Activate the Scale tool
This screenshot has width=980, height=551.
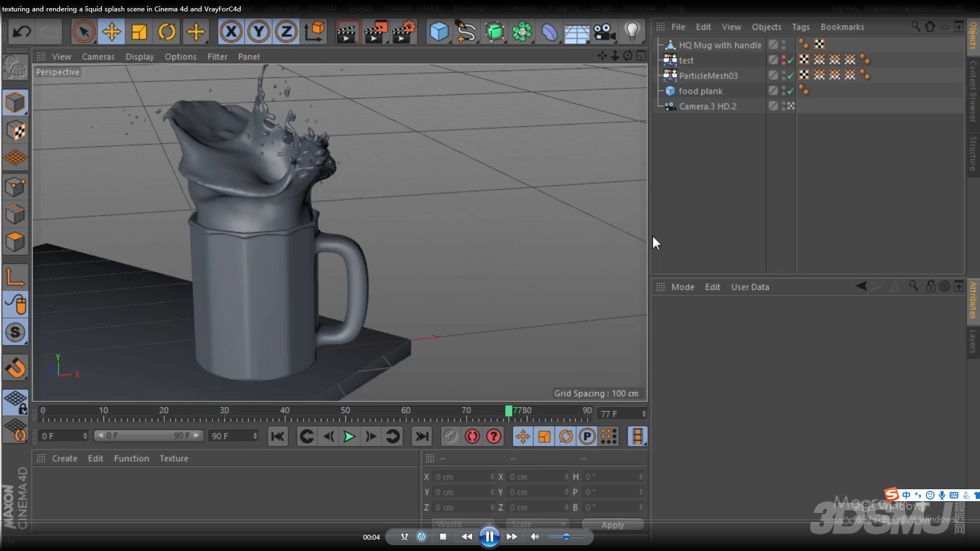[x=139, y=32]
